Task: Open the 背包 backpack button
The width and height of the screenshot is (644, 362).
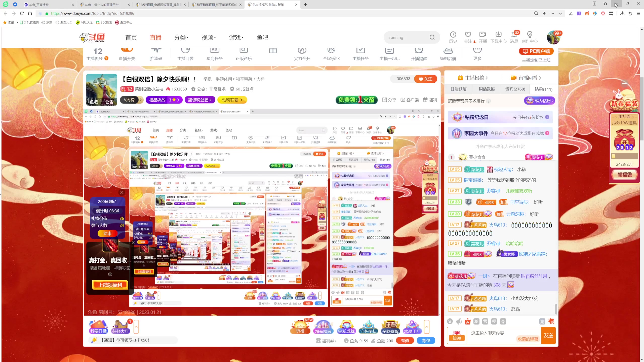Action: click(426, 341)
